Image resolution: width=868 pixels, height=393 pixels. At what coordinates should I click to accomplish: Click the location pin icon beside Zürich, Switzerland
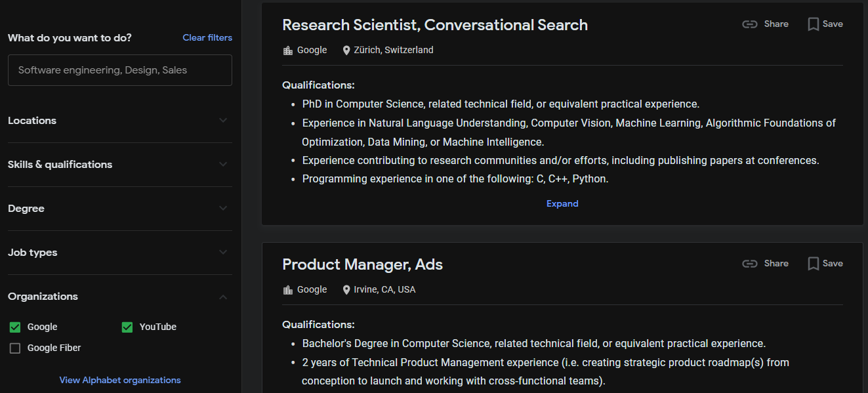tap(346, 51)
